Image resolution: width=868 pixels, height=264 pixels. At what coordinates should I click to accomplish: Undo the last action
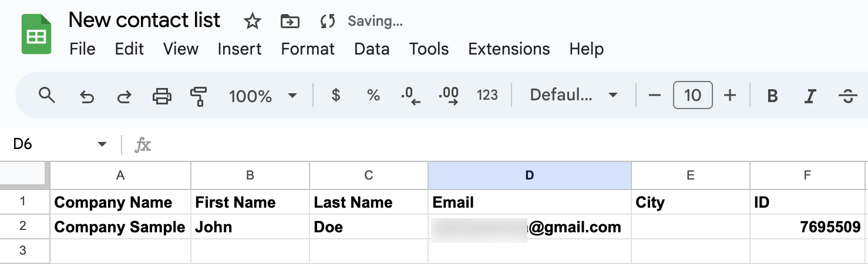86,96
